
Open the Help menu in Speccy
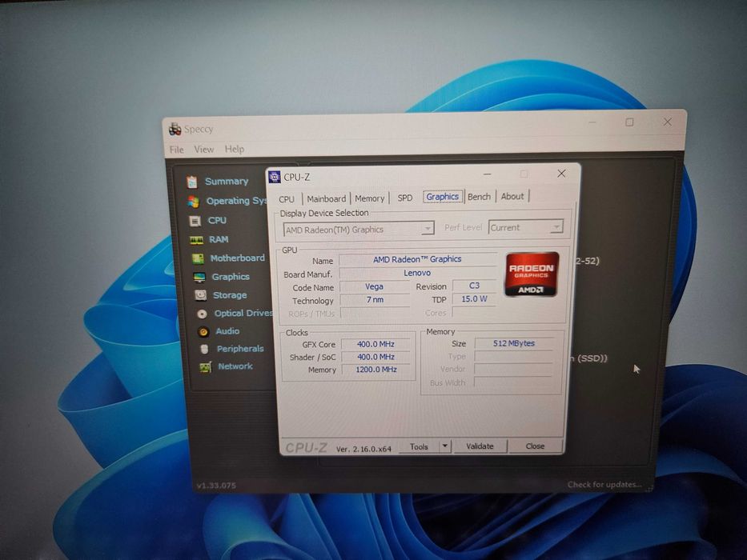pos(235,149)
